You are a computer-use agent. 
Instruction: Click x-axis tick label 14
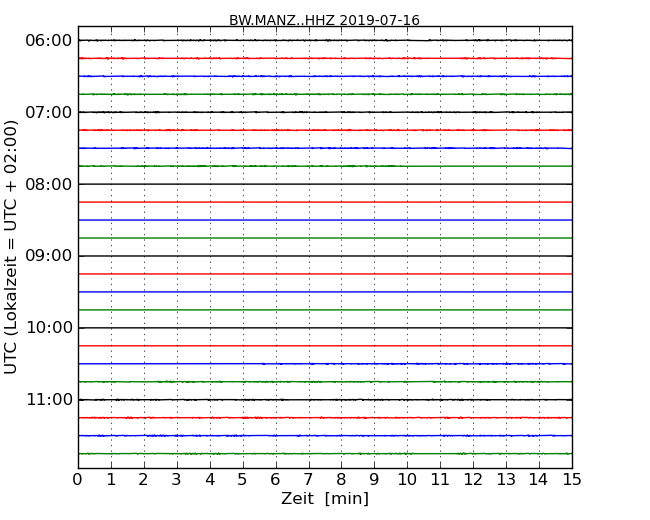tap(538, 480)
